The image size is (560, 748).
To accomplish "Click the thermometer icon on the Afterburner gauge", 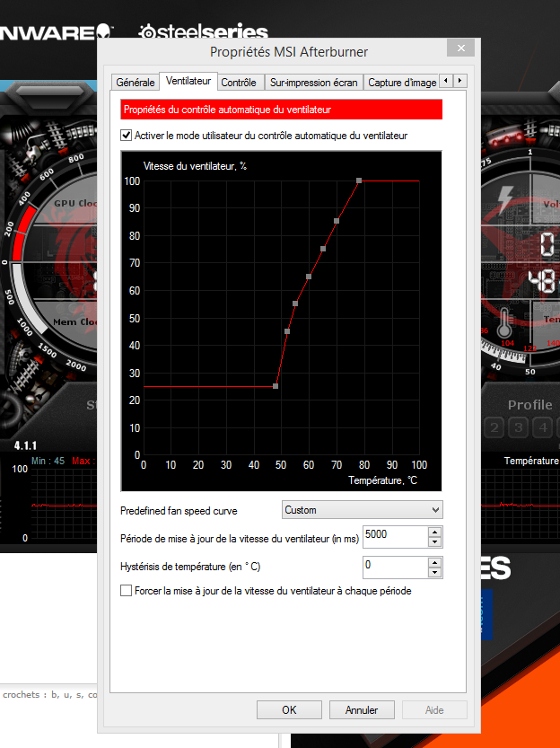I will [x=503, y=323].
